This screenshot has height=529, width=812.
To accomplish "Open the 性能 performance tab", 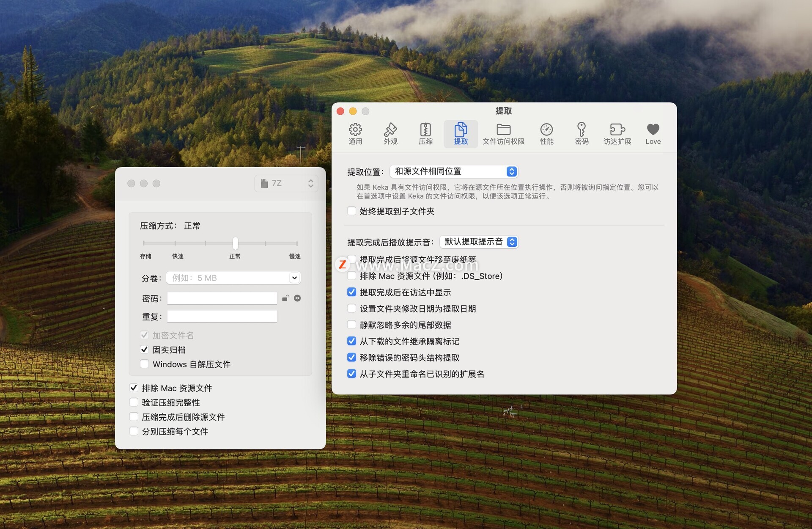I will [x=546, y=134].
